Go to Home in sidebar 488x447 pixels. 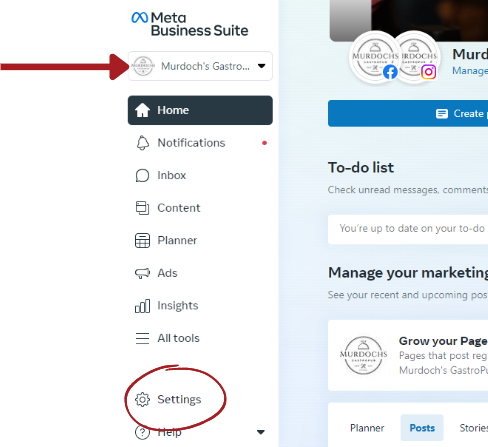200,110
